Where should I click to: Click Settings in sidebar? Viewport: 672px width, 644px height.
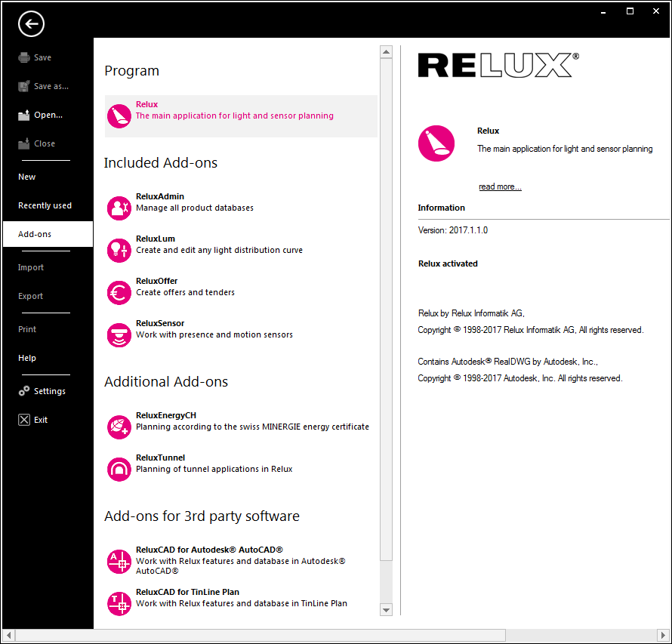50,391
